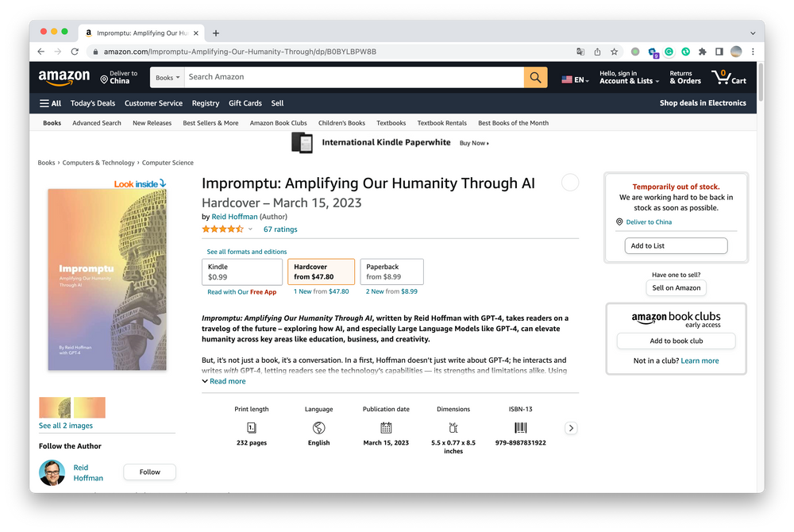Viewport: 794px width, 532px height.
Task: Open the shopping cart
Action: point(729,77)
